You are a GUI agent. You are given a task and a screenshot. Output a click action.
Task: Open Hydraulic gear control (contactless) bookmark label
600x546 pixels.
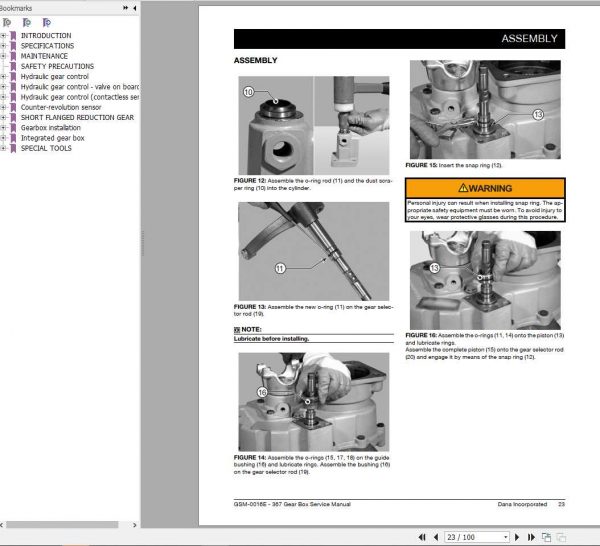80,97
